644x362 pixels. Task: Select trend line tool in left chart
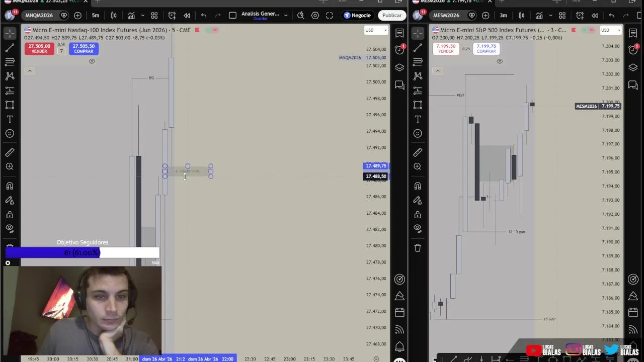(x=10, y=48)
